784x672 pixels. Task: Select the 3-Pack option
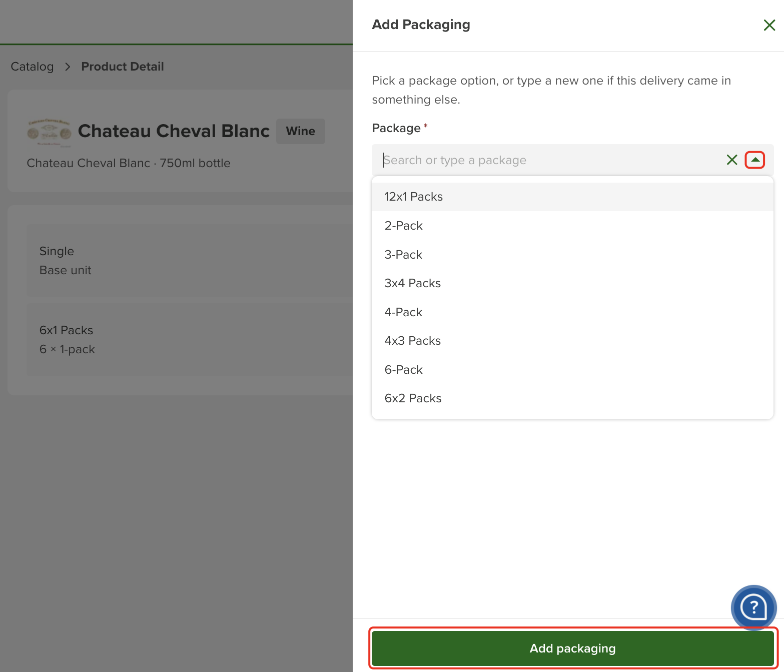(572, 255)
